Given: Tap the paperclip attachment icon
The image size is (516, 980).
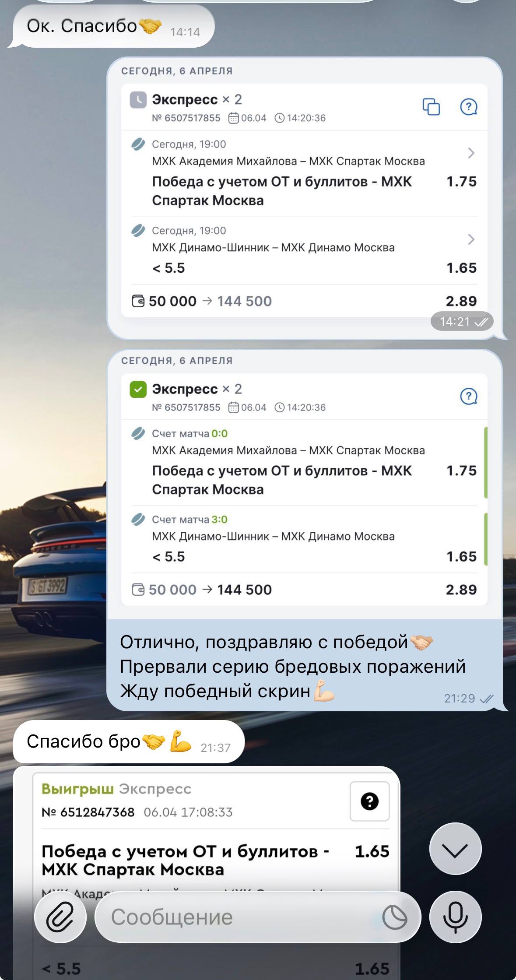Looking at the screenshot, I should (60, 917).
